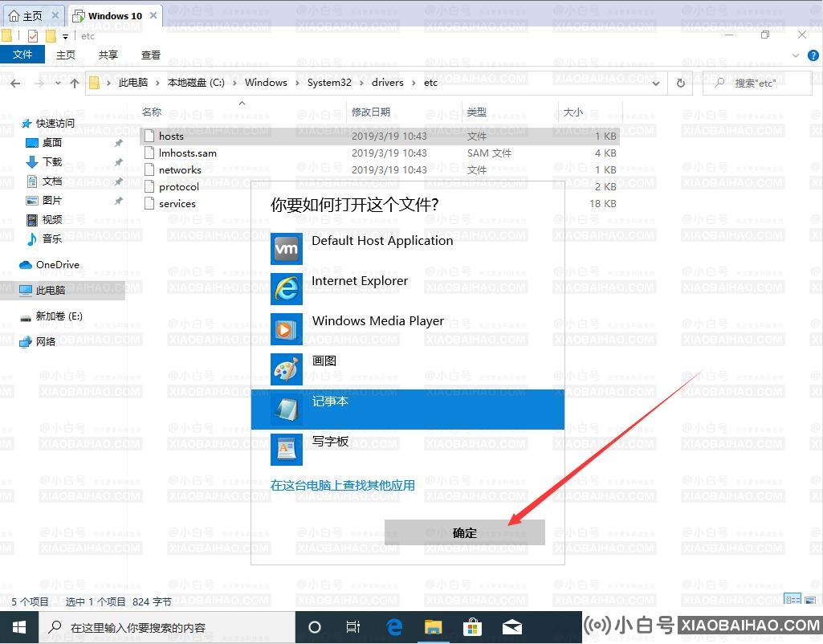Go forward with the right arrow button
The width and height of the screenshot is (823, 644).
coord(39,84)
